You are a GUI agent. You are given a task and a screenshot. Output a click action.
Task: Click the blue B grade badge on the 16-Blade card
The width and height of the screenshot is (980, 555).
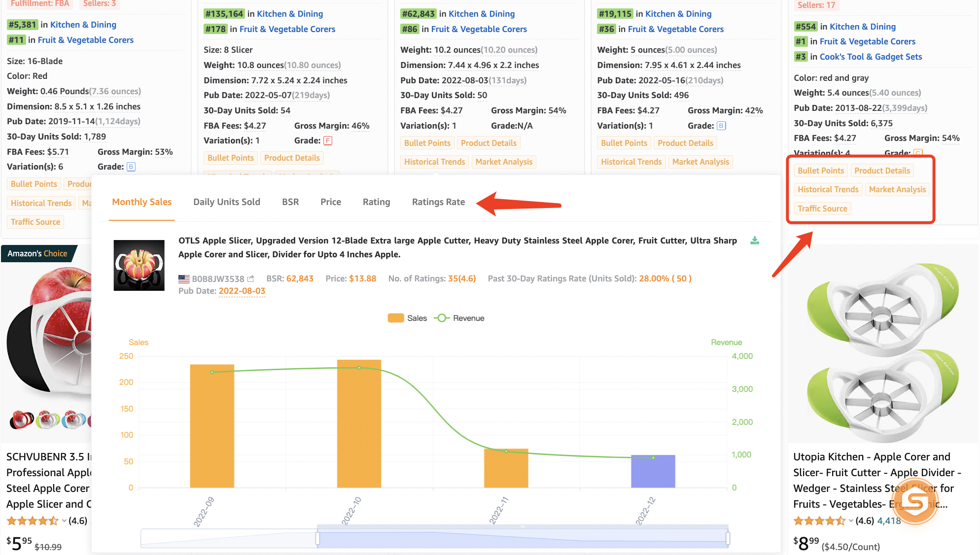point(131,167)
